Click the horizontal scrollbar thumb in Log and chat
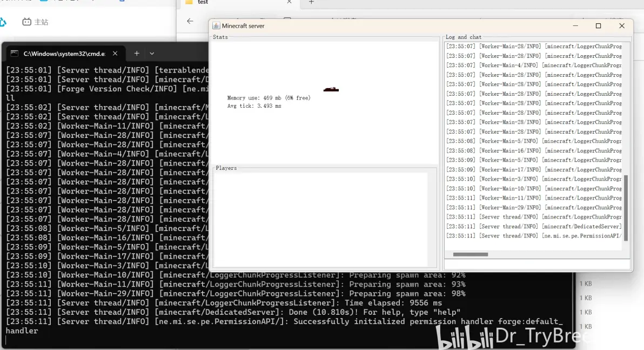 click(x=470, y=254)
